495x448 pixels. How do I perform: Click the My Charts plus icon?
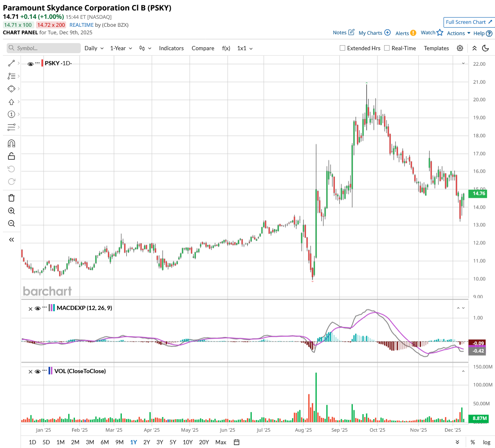point(387,33)
